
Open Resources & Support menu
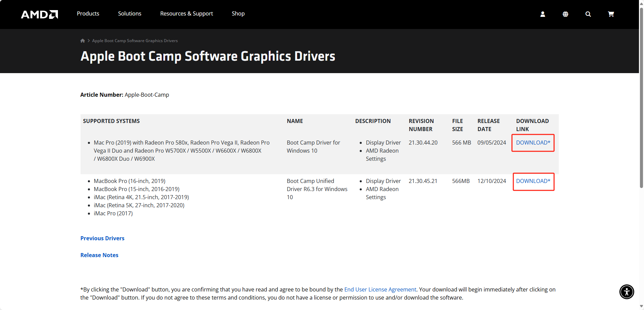tap(187, 13)
